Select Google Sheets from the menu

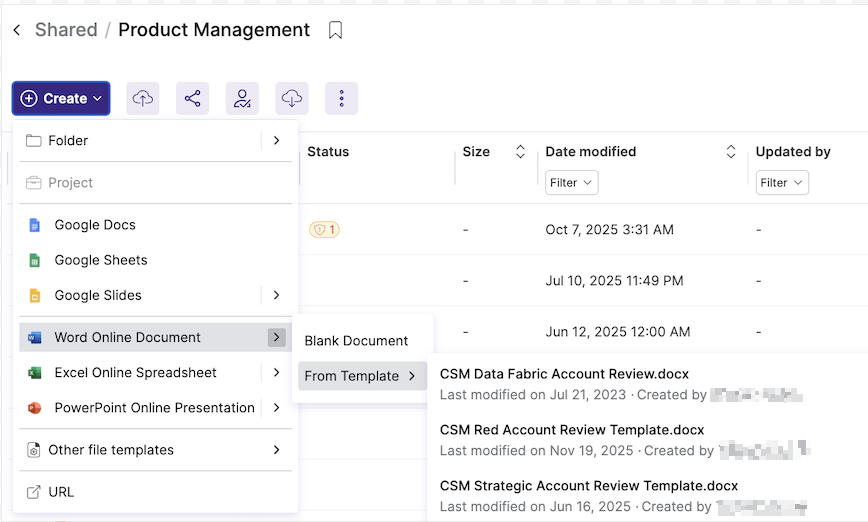pos(101,260)
